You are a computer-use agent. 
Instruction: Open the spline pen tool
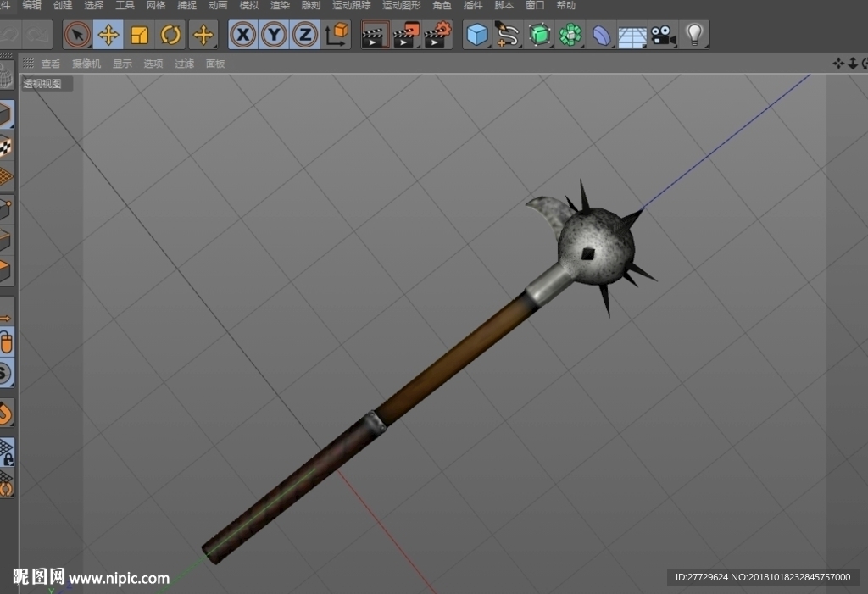[x=507, y=35]
